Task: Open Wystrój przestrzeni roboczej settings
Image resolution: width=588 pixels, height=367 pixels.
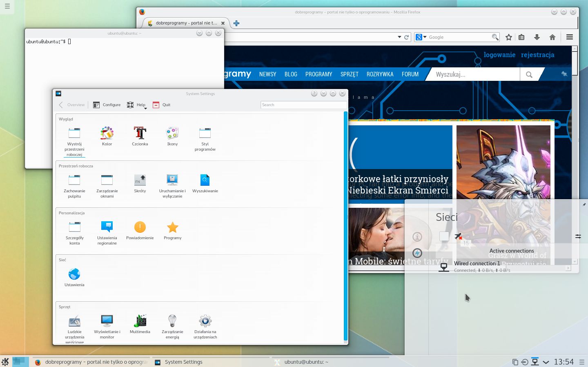Action: point(74,141)
